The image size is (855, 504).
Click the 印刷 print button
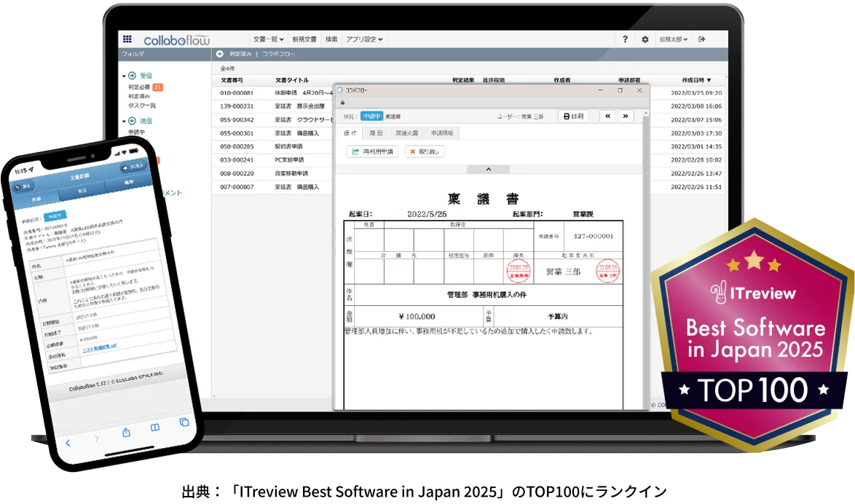point(573,117)
